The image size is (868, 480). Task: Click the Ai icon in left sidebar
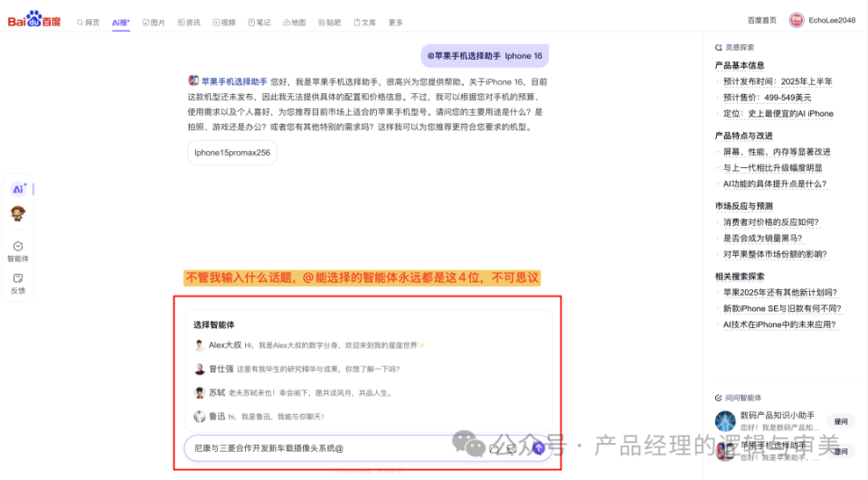pos(18,189)
